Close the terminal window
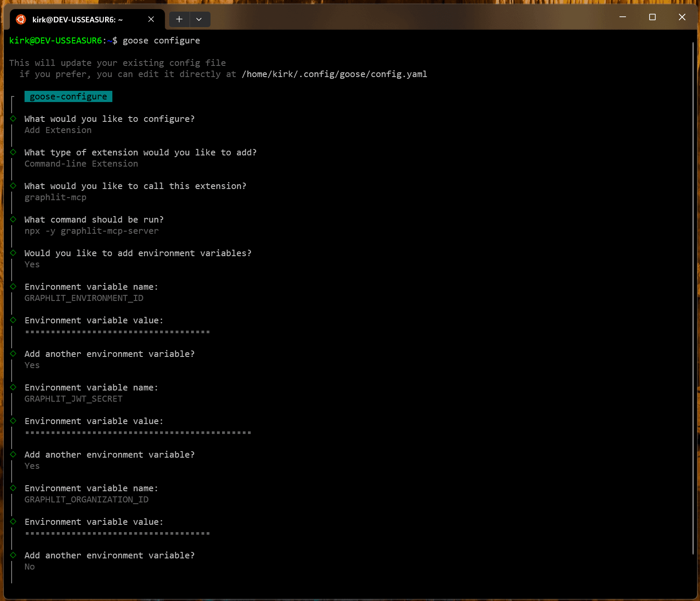The height and width of the screenshot is (601, 700). pyautogui.click(x=682, y=17)
